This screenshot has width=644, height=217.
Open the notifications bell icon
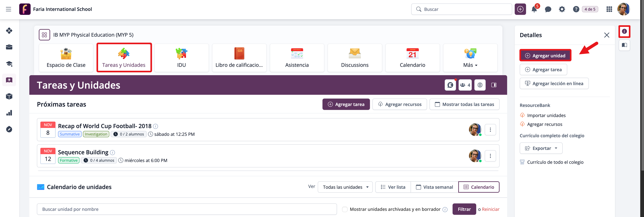[534, 9]
